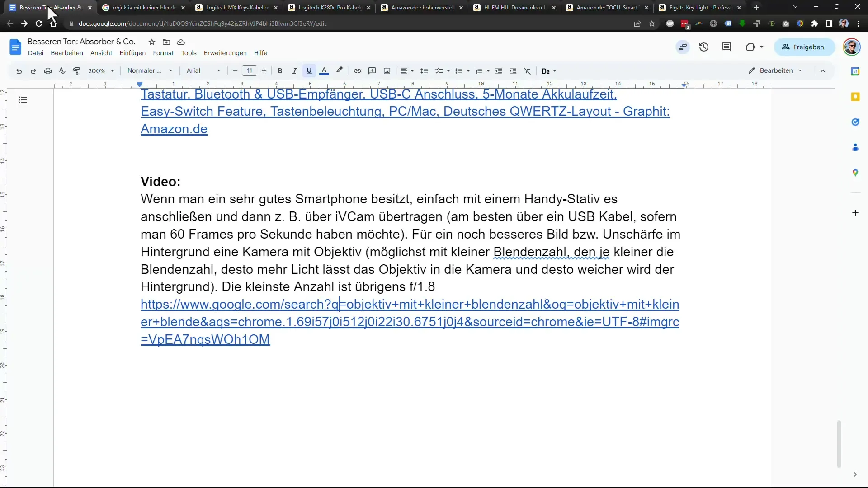Toggle Bold formatting button
Image resolution: width=868 pixels, height=488 pixels.
tap(280, 70)
